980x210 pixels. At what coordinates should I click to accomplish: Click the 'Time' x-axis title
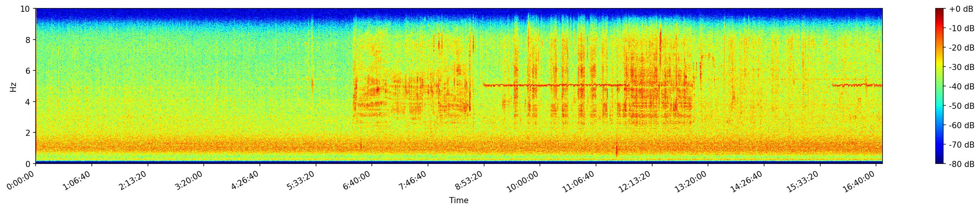458,200
